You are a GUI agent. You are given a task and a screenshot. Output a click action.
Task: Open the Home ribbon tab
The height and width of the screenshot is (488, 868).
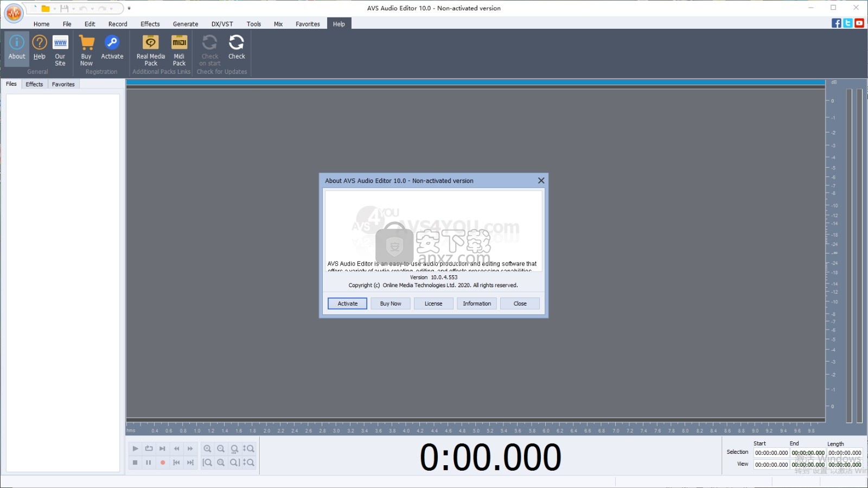coord(41,24)
